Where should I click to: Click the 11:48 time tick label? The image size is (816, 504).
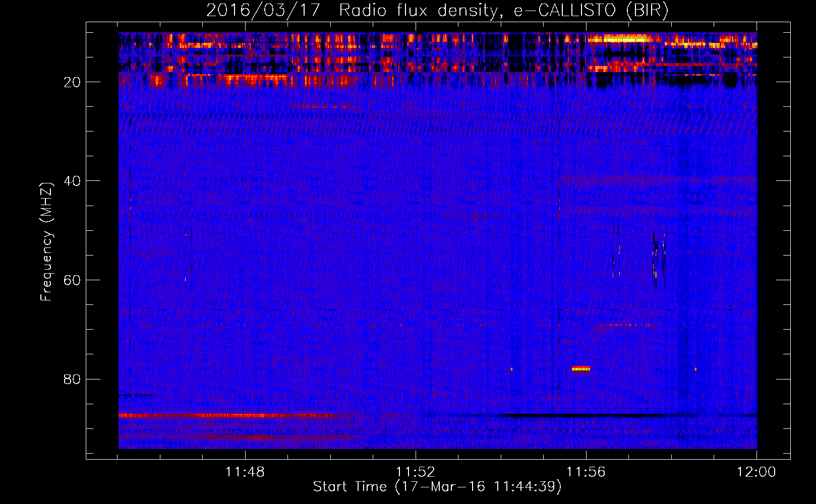(x=245, y=472)
